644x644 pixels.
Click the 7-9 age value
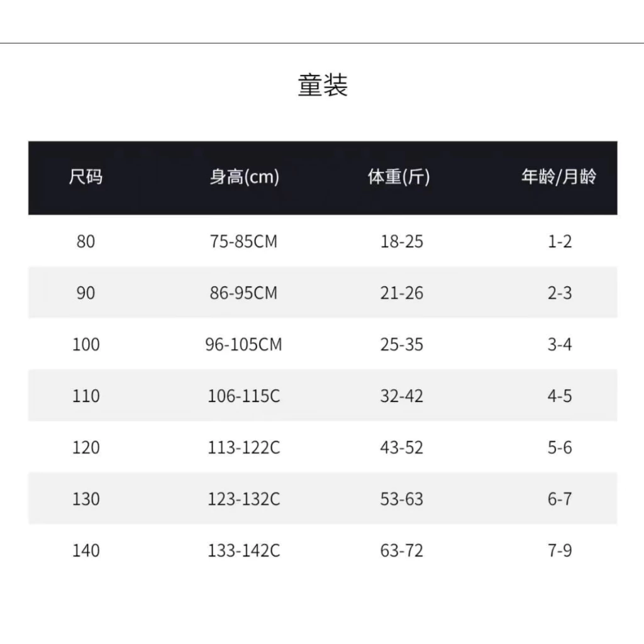click(559, 550)
